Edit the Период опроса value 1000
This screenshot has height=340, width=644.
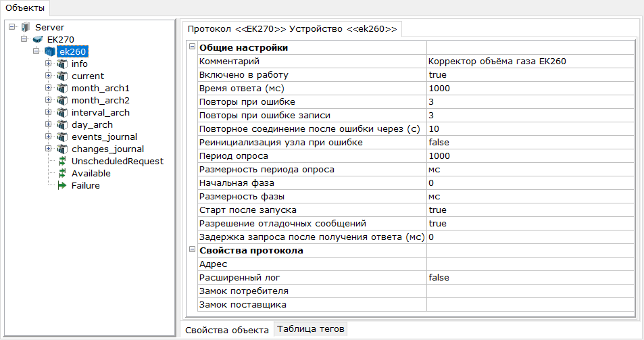pos(530,156)
